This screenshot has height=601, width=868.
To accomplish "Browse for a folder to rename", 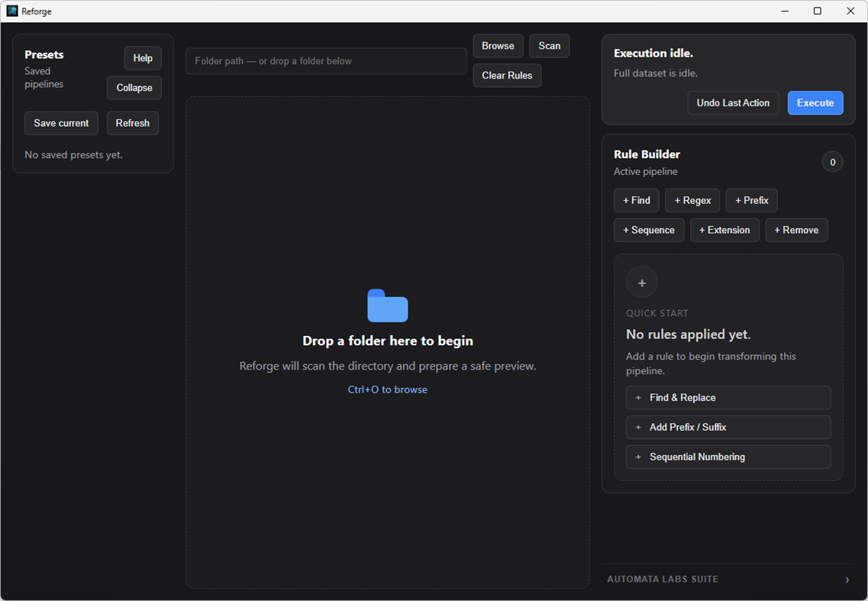I will pyautogui.click(x=498, y=45).
